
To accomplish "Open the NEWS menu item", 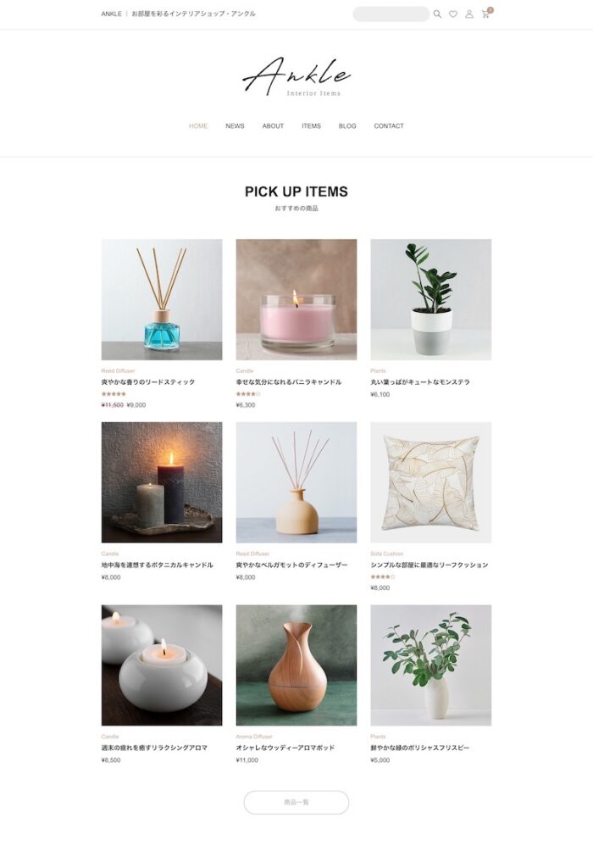I will (x=235, y=126).
